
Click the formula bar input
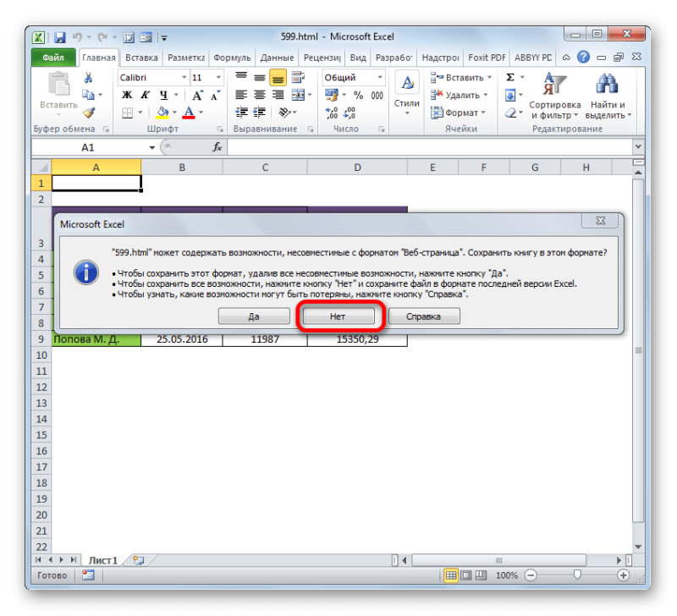pos(430,147)
